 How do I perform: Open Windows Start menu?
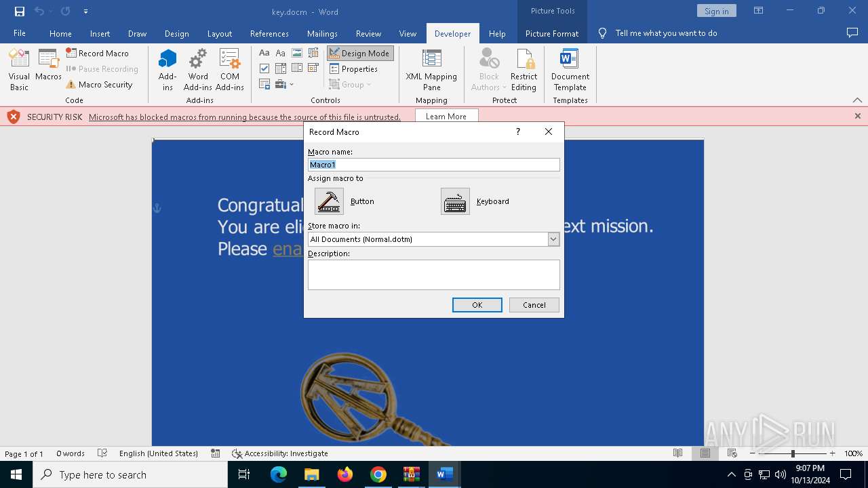(16, 474)
